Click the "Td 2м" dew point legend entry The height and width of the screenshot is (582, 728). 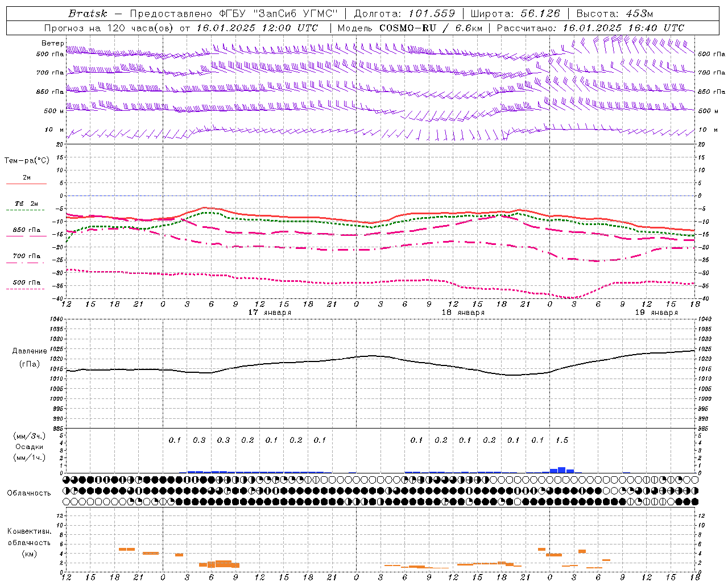27,203
